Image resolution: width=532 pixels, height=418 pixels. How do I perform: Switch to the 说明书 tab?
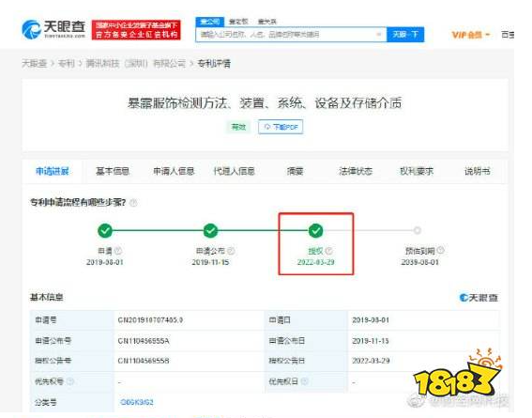[477, 172]
